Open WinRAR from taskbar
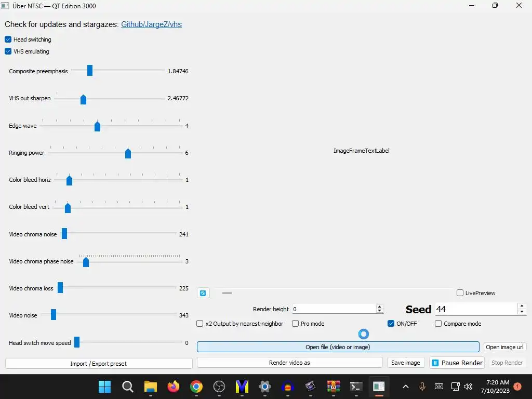 (334, 387)
